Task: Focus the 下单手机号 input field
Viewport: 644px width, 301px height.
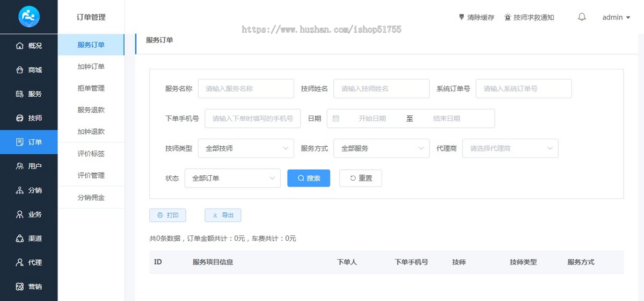Action: click(253, 118)
